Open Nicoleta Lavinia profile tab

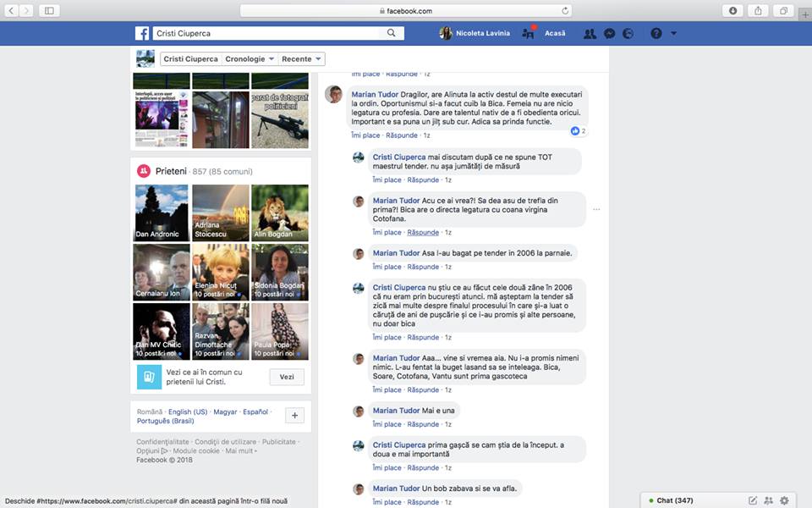475,34
